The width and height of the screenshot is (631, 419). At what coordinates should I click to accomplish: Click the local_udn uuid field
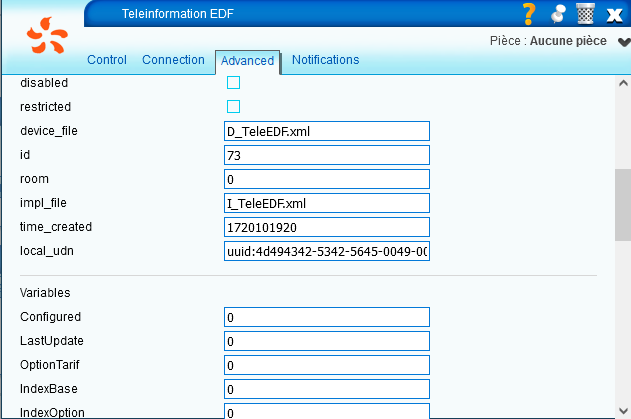pos(327,251)
